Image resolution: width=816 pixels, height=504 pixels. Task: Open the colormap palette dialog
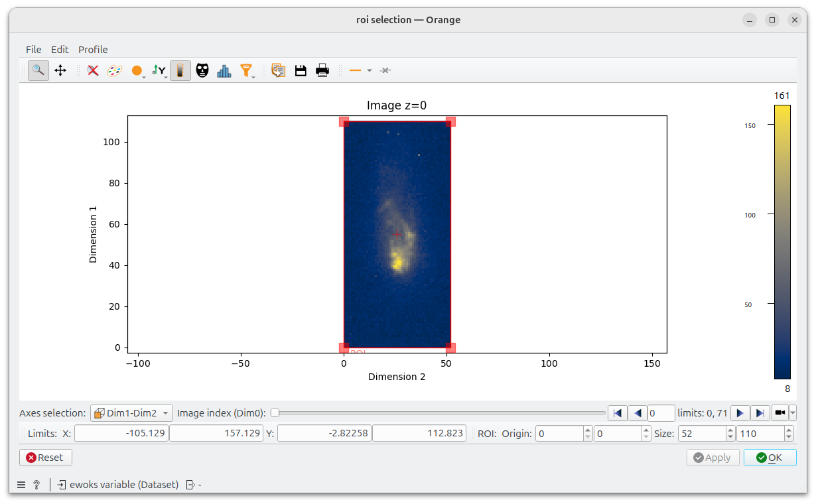pos(115,70)
